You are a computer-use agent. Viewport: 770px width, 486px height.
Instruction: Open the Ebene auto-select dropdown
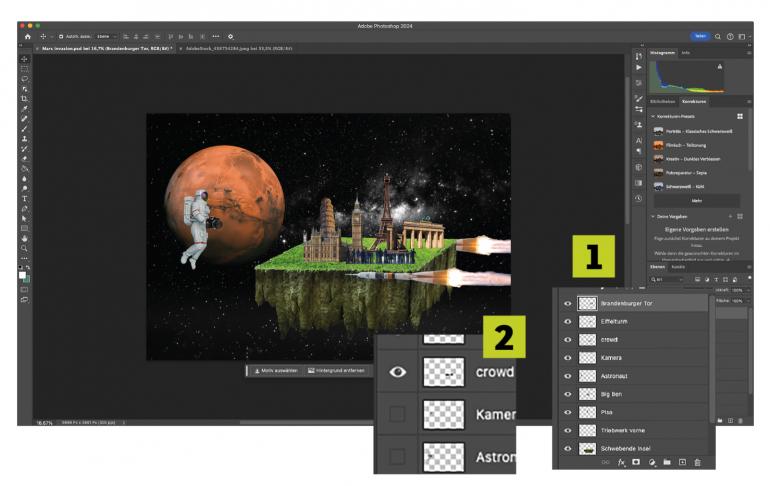click(x=107, y=36)
